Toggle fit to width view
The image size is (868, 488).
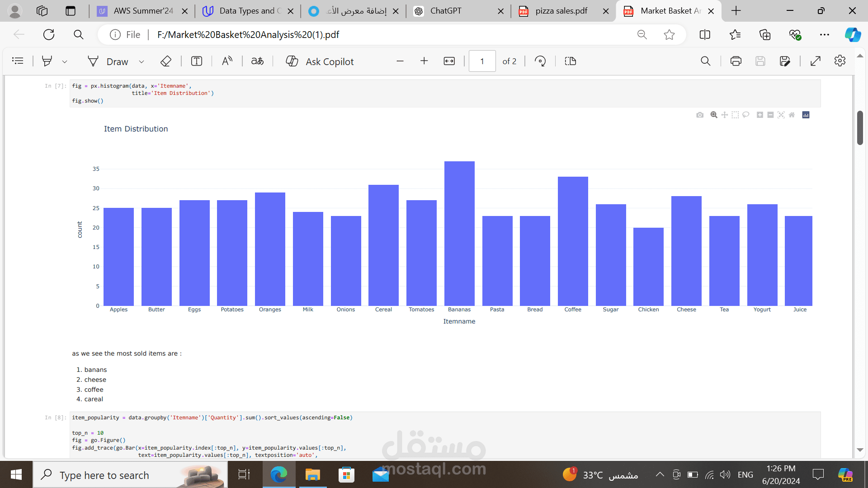[449, 61]
